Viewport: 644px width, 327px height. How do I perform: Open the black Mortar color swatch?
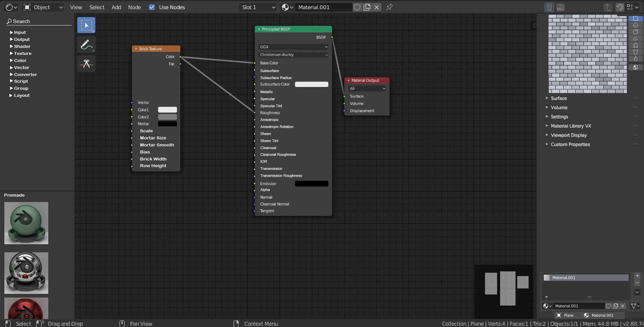[x=167, y=124]
